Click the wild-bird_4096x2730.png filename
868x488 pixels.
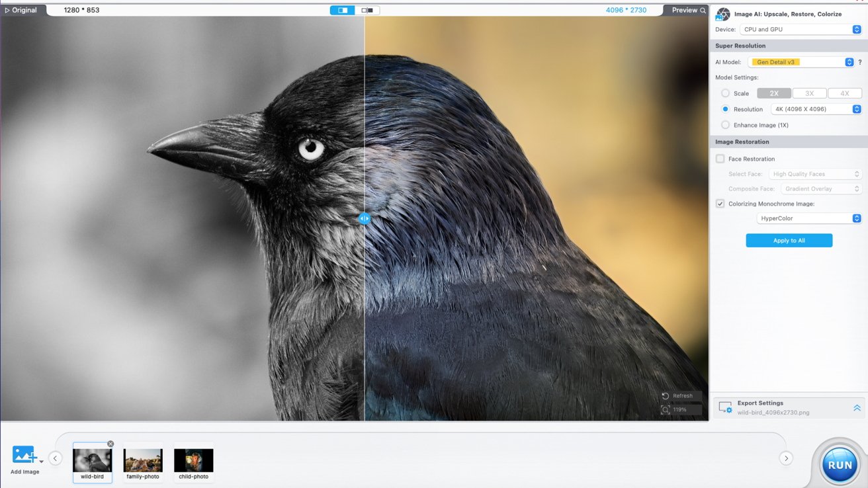773,413
